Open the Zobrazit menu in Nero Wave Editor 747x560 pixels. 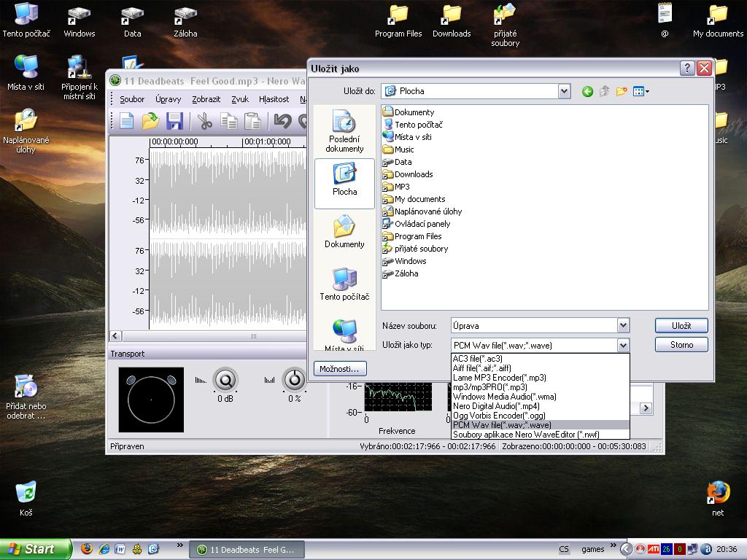click(206, 99)
